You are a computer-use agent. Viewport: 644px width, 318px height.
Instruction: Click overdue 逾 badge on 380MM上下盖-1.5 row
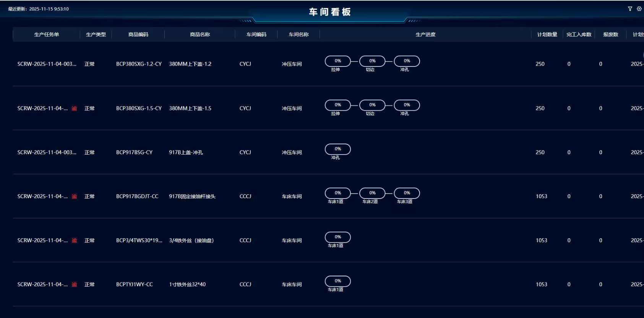[74, 108]
